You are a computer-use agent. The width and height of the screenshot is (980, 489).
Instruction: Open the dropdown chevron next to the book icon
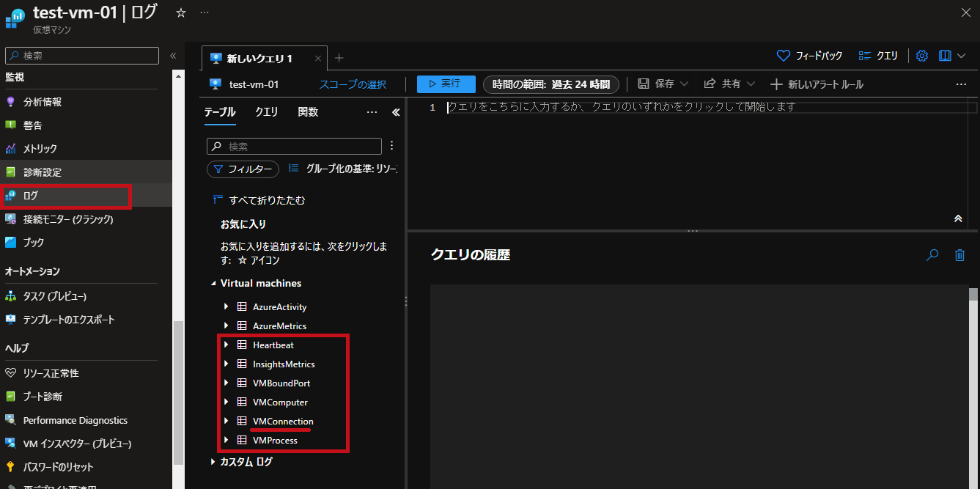(x=962, y=56)
